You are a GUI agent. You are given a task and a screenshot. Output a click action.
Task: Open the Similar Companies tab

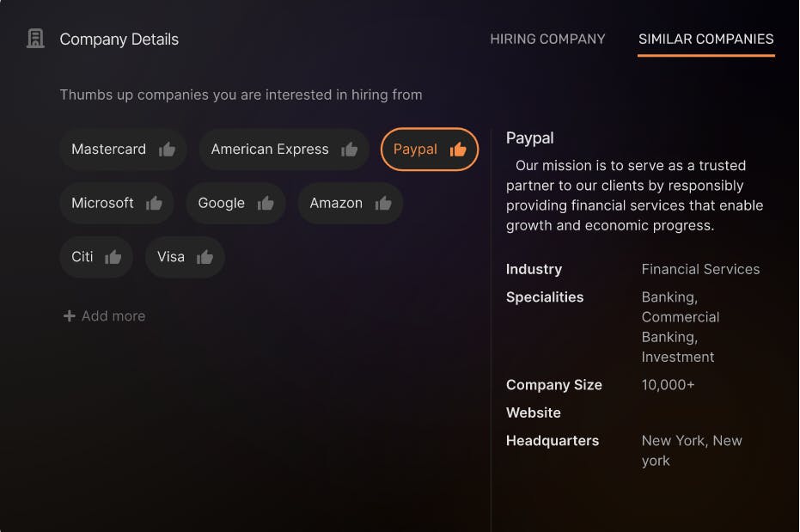(x=705, y=39)
